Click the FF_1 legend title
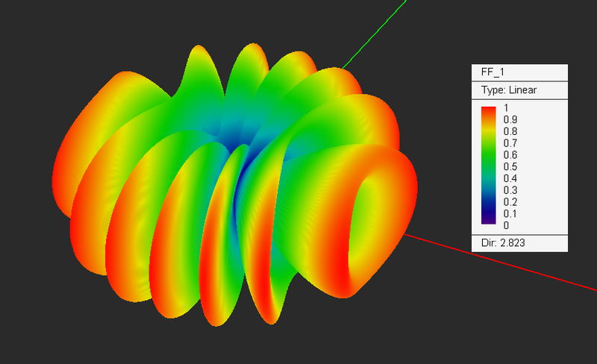 click(493, 72)
